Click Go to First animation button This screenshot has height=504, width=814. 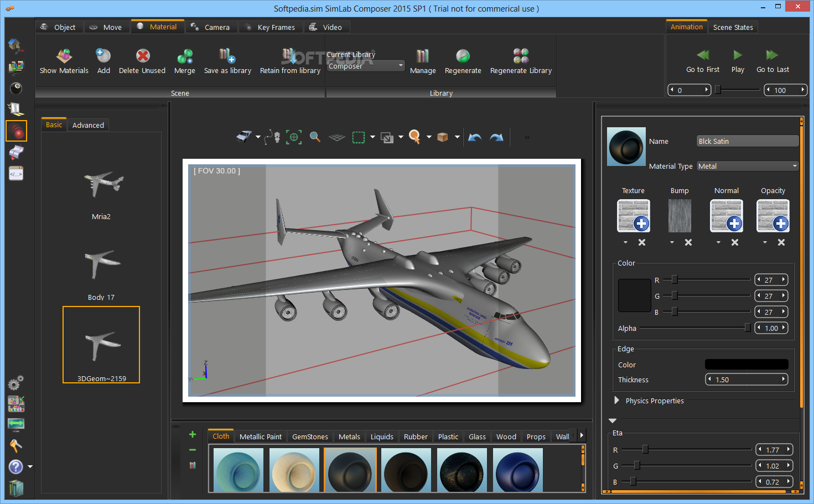point(703,61)
